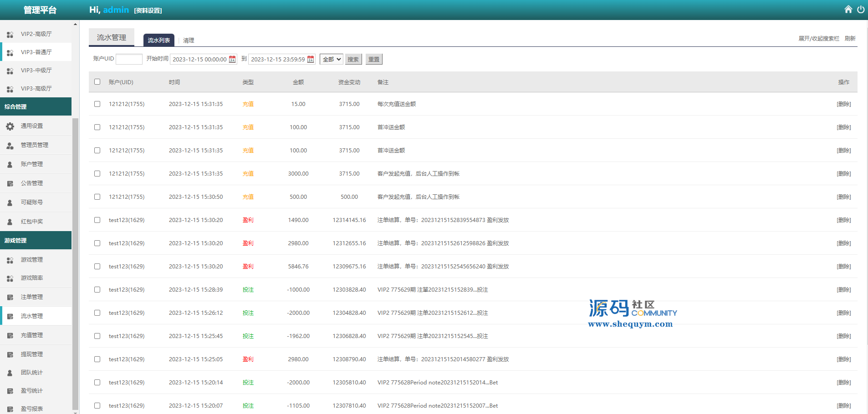Switch to the 清理 tab
Image resolution: width=868 pixels, height=414 pixels.
click(189, 40)
